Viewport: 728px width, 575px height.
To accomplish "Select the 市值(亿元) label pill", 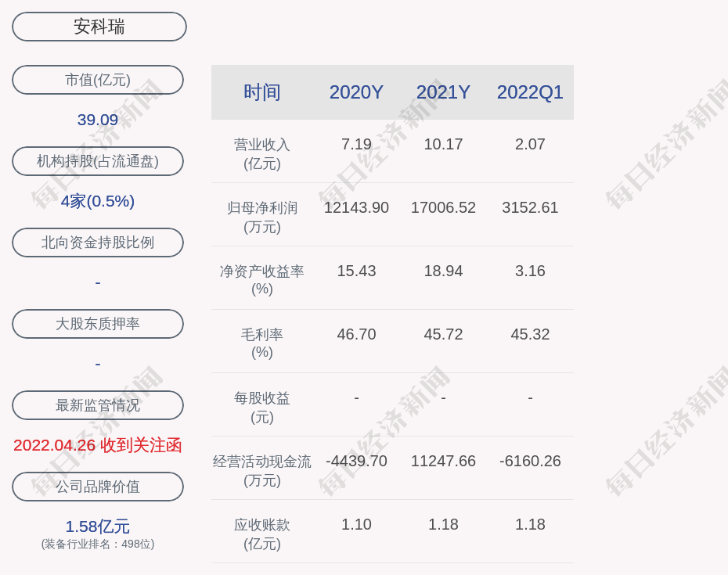I will (98, 80).
